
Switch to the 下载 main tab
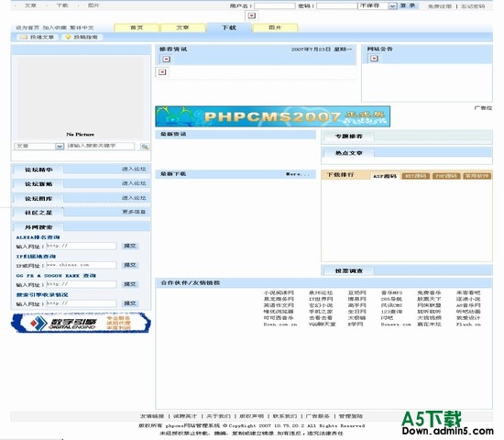coord(229,27)
